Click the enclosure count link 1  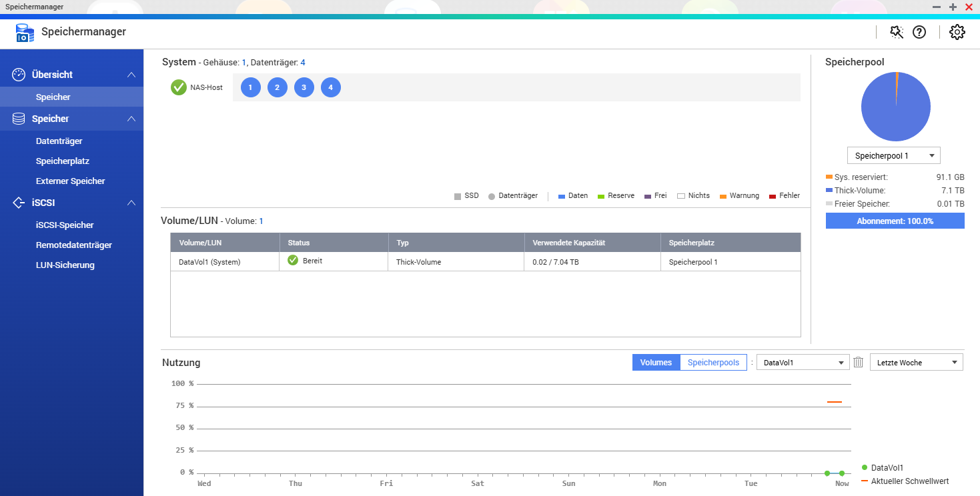point(244,63)
